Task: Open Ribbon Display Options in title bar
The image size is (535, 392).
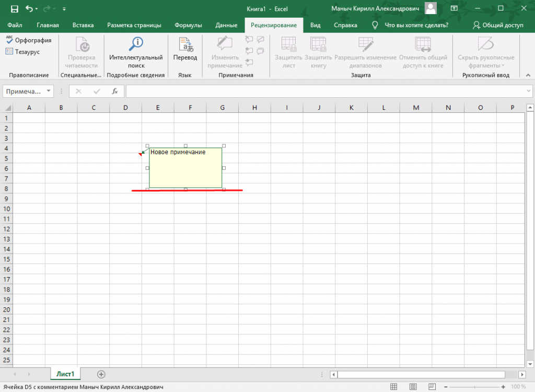Action: click(x=454, y=8)
